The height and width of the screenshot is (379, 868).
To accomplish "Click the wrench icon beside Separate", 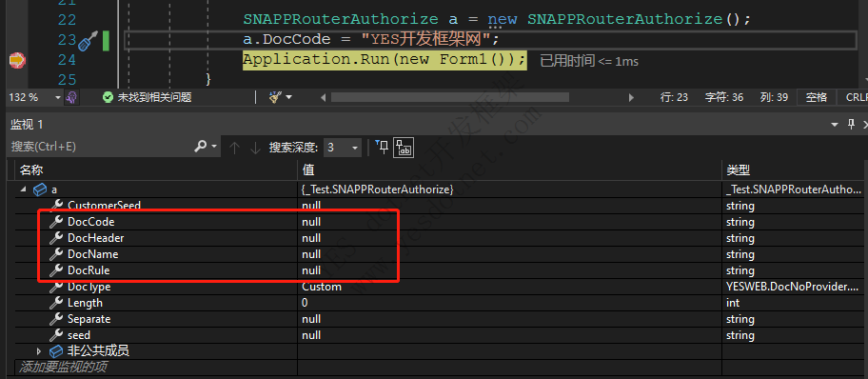I will coord(56,319).
